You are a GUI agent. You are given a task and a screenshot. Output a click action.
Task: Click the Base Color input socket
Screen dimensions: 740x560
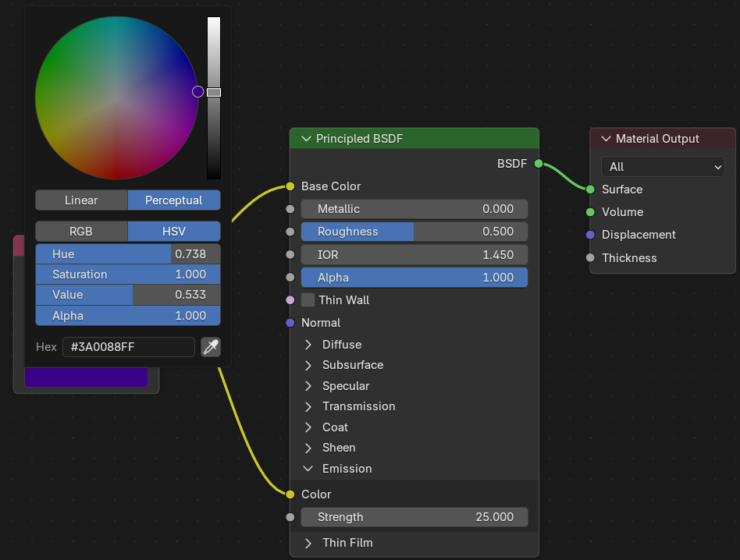290,186
